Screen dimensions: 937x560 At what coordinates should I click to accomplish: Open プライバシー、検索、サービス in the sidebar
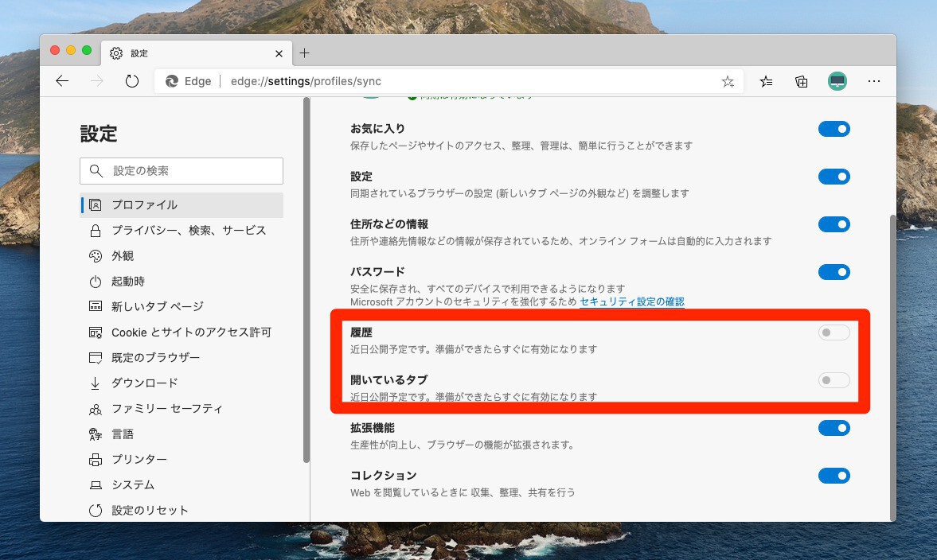pos(189,231)
